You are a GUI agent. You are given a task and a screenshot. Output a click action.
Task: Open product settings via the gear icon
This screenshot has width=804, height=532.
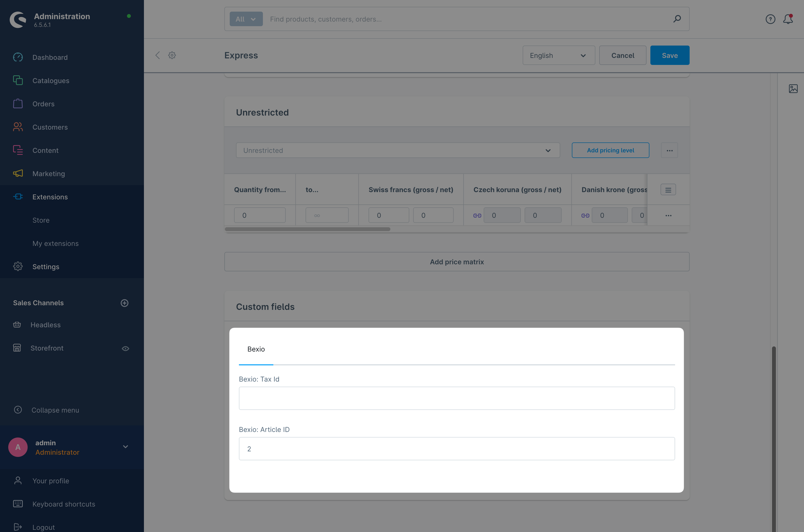[x=172, y=55]
